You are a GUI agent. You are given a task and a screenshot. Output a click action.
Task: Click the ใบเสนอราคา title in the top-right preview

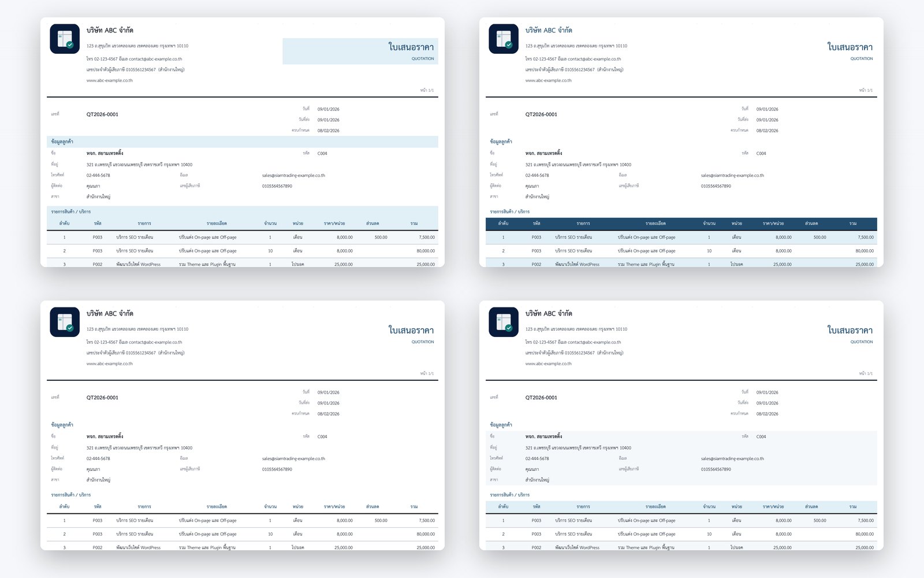tap(850, 47)
